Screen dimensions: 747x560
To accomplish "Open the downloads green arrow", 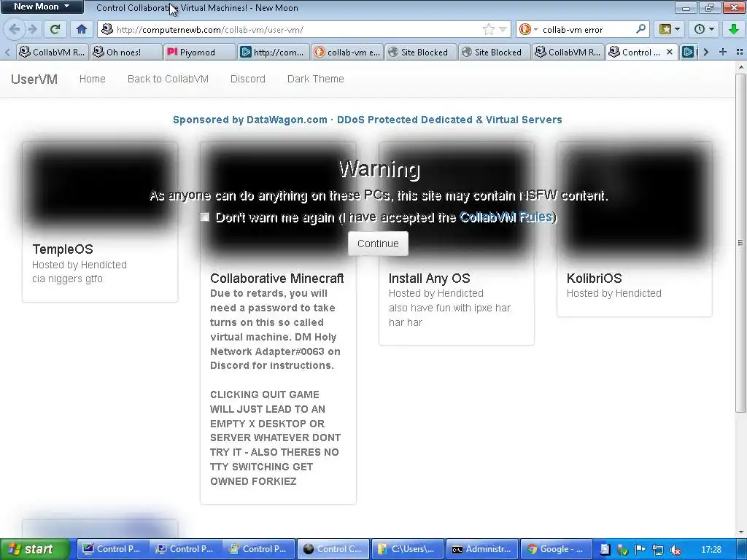I will point(734,29).
